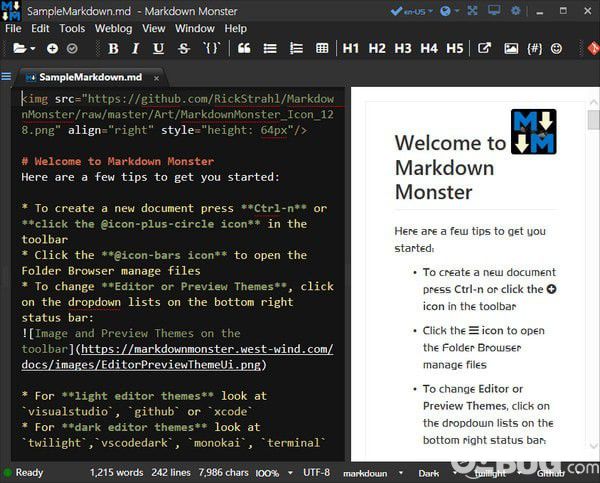
Task: Insert hyperlink with external link icon
Action: [x=484, y=48]
